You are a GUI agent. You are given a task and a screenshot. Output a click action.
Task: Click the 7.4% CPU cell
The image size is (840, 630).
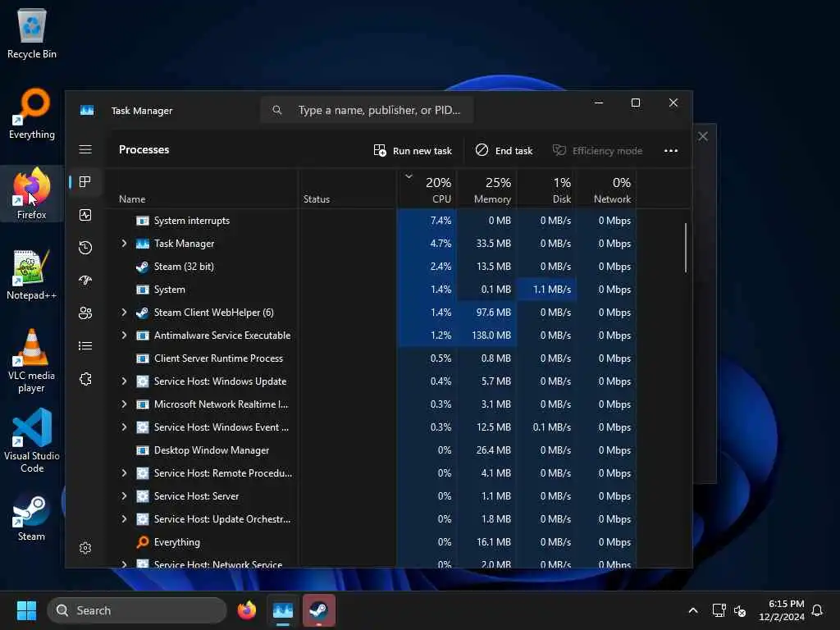(427, 221)
